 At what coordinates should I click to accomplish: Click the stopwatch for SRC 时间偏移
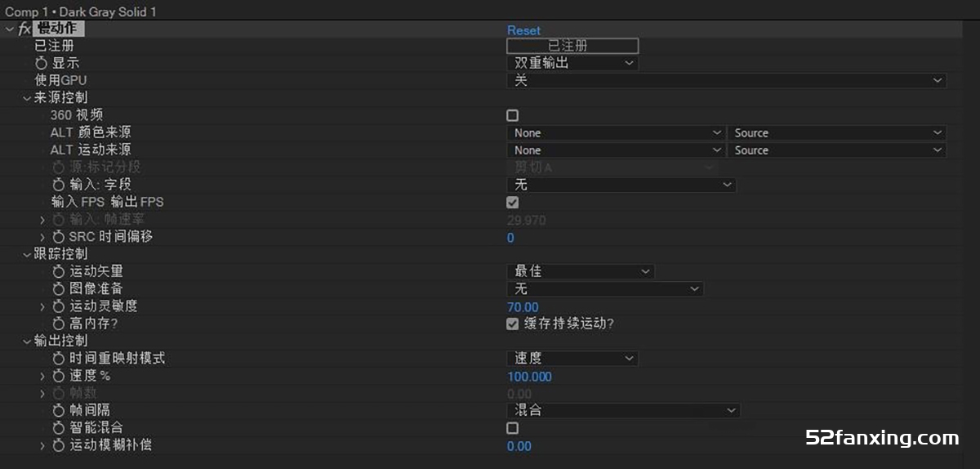[58, 237]
